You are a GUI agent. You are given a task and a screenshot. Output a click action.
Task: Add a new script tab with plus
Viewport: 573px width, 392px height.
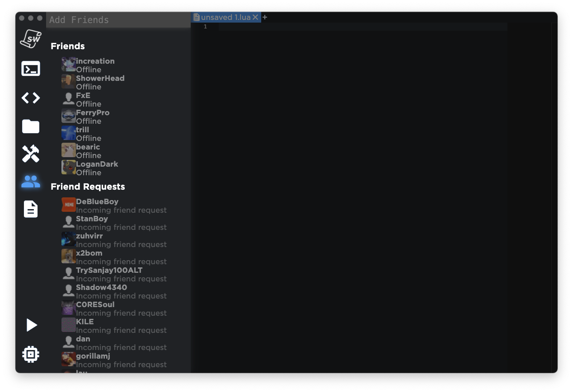tap(265, 17)
